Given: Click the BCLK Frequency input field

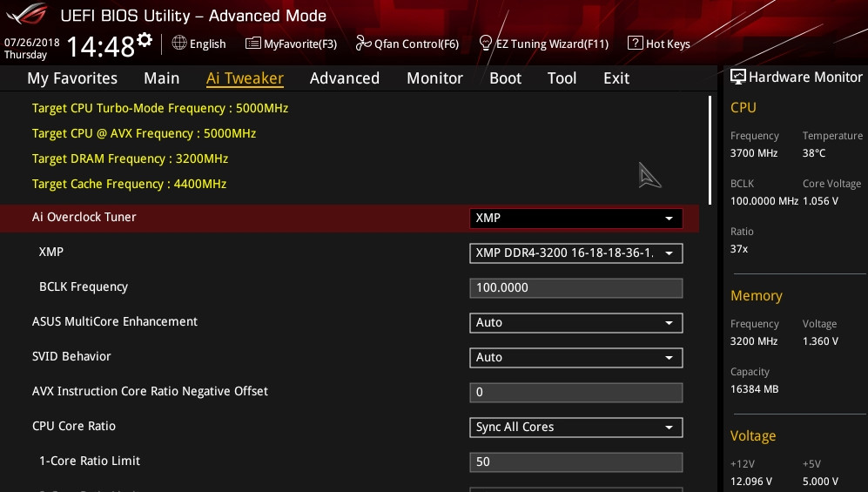Looking at the screenshot, I should (575, 287).
